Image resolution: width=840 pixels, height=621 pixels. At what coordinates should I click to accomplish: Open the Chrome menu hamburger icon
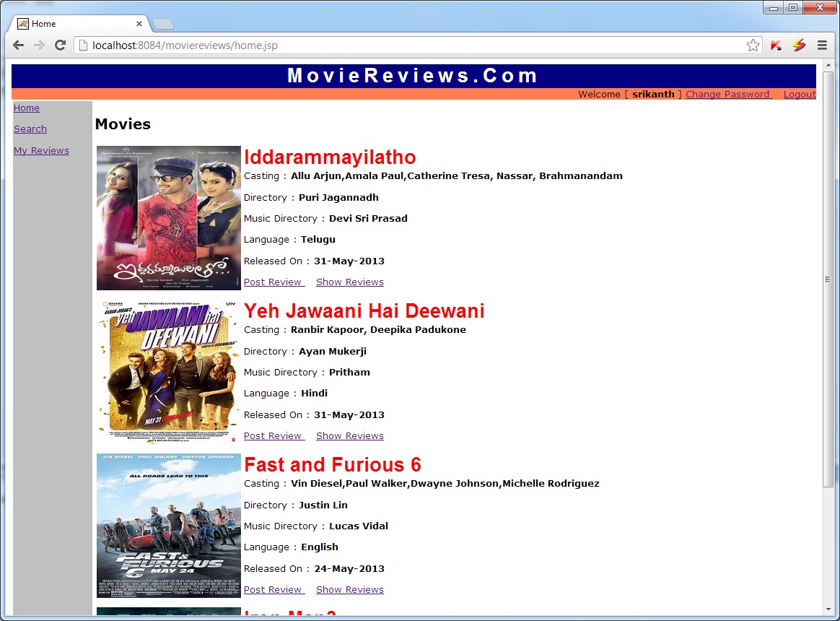click(x=823, y=45)
